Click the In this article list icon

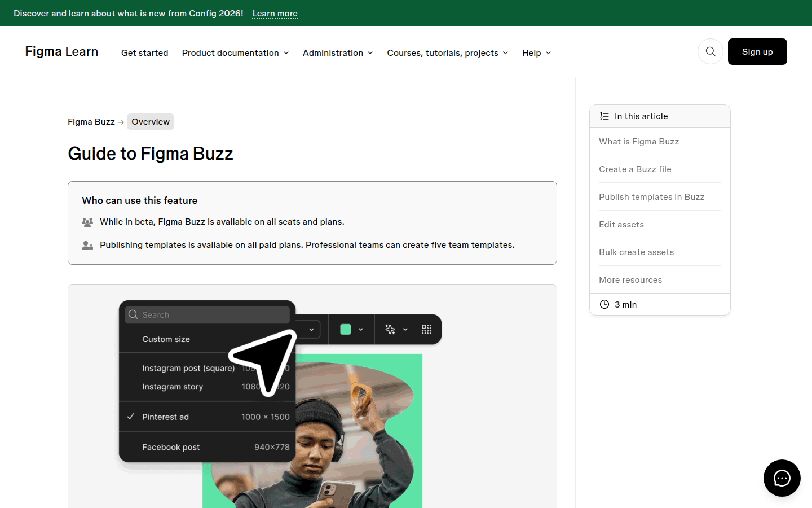604,116
